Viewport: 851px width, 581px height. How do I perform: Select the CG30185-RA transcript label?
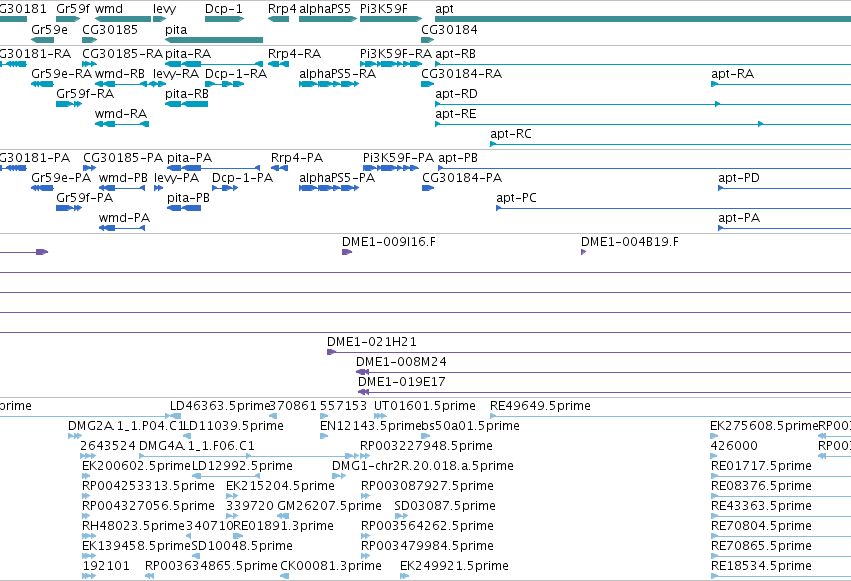pos(122,54)
